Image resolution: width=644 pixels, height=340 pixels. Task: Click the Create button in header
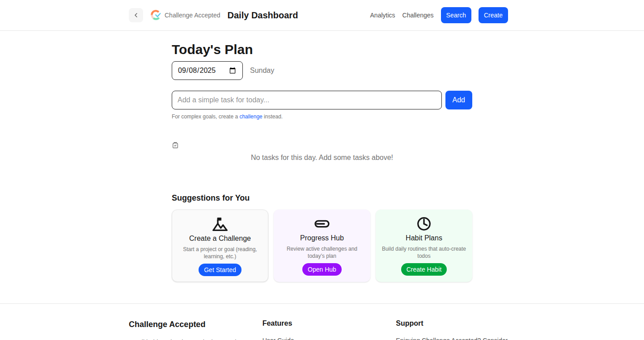493,15
